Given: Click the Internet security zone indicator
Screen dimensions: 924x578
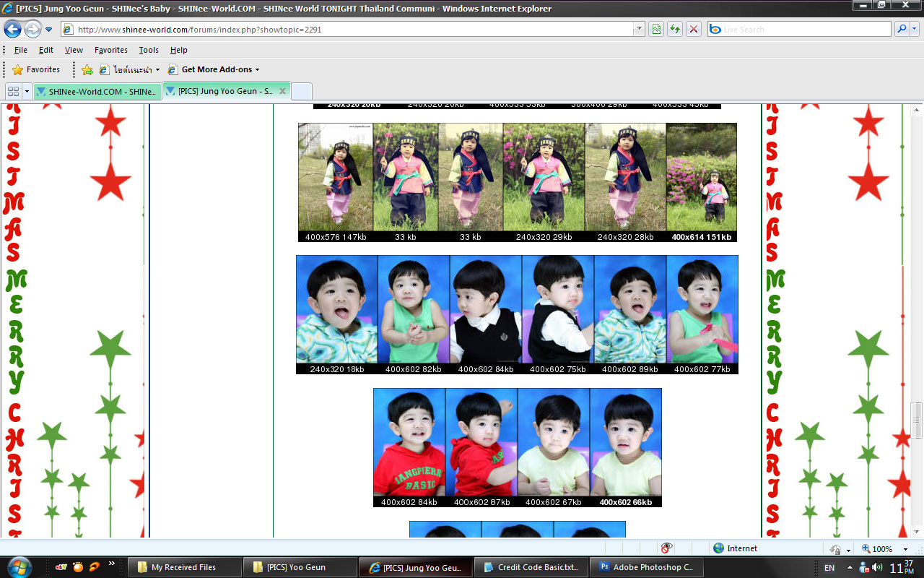Looking at the screenshot, I should pos(735,548).
